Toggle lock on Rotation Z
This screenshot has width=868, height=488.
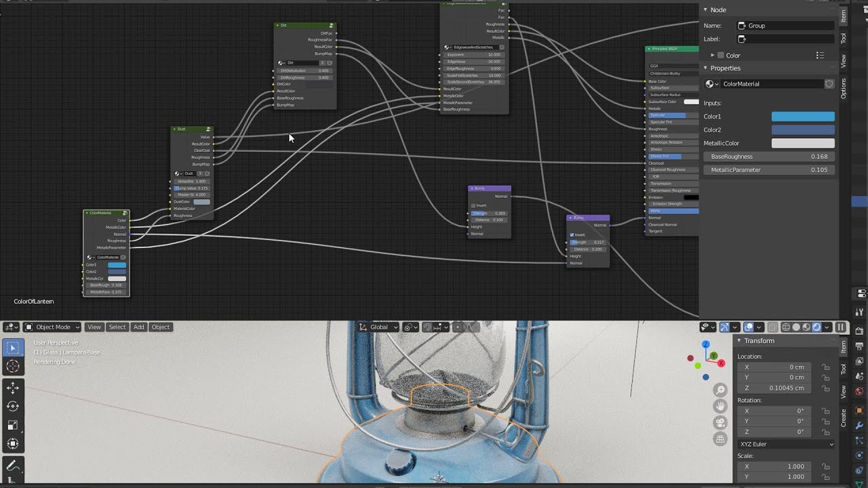click(x=825, y=432)
